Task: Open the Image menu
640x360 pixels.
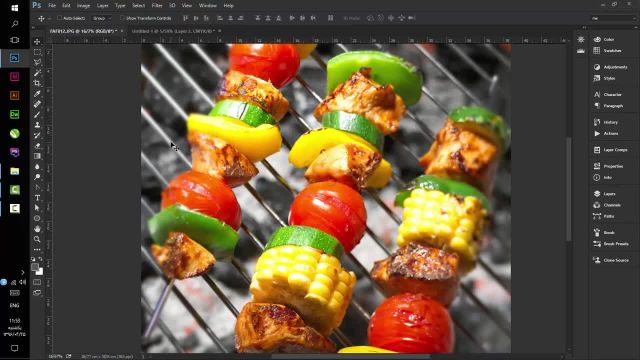Action: click(x=83, y=6)
